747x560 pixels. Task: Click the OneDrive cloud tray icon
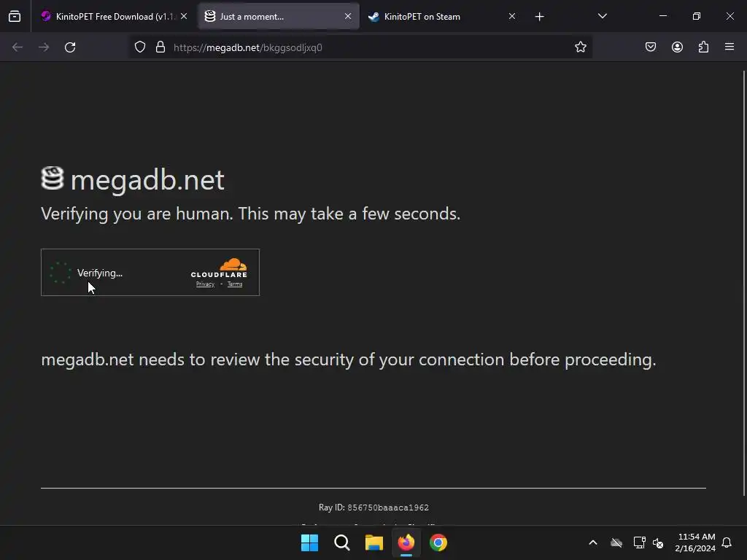(x=616, y=542)
